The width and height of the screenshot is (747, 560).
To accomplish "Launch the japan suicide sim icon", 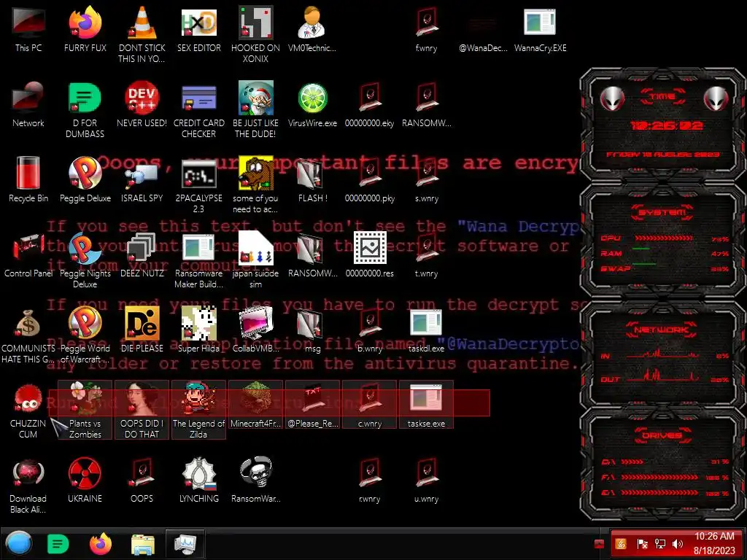I will [x=255, y=260].
